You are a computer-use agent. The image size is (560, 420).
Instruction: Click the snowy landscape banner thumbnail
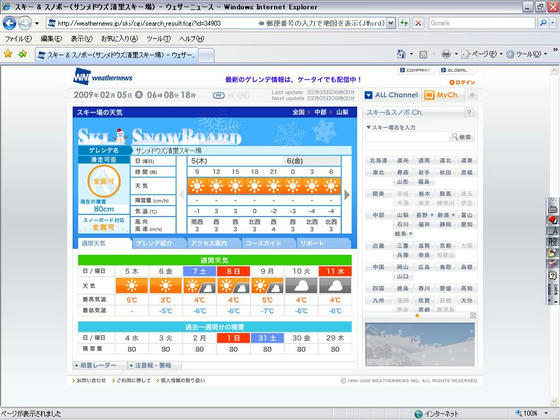pyautogui.click(x=420, y=344)
